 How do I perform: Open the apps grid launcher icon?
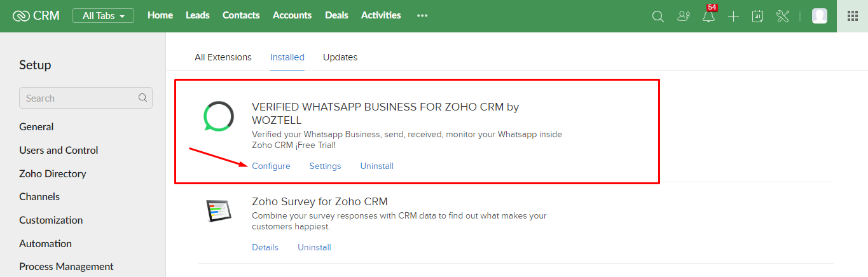coord(853,16)
